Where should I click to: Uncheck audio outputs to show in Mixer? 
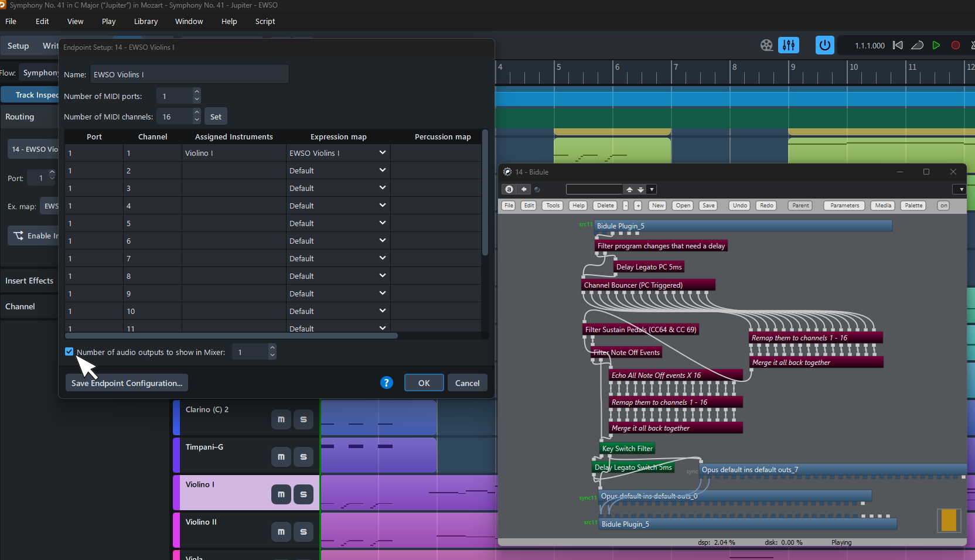pyautogui.click(x=69, y=351)
